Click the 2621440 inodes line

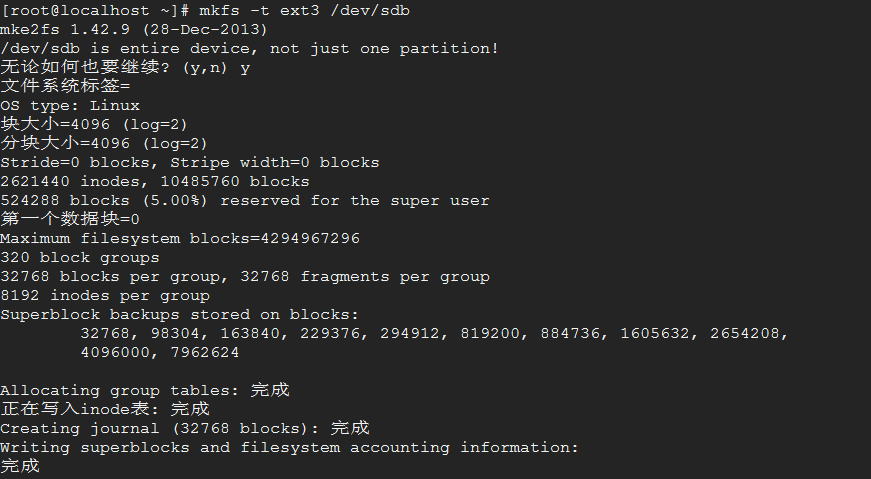(x=155, y=182)
